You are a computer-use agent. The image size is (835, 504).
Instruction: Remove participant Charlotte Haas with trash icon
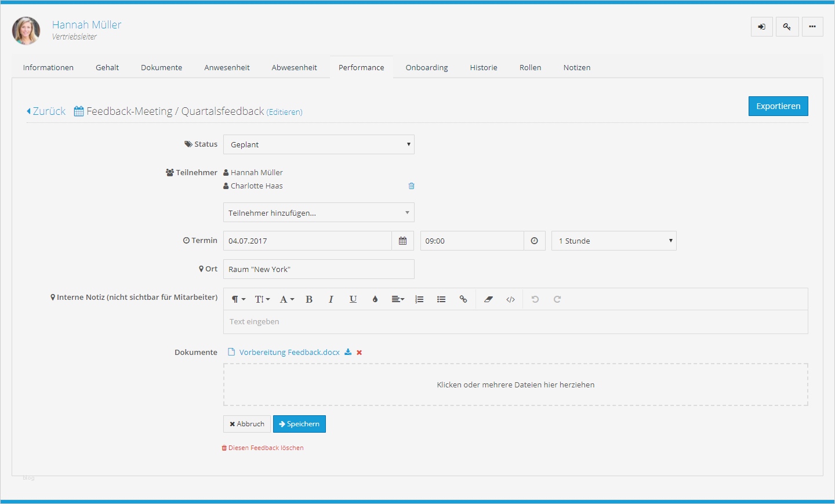tap(412, 186)
